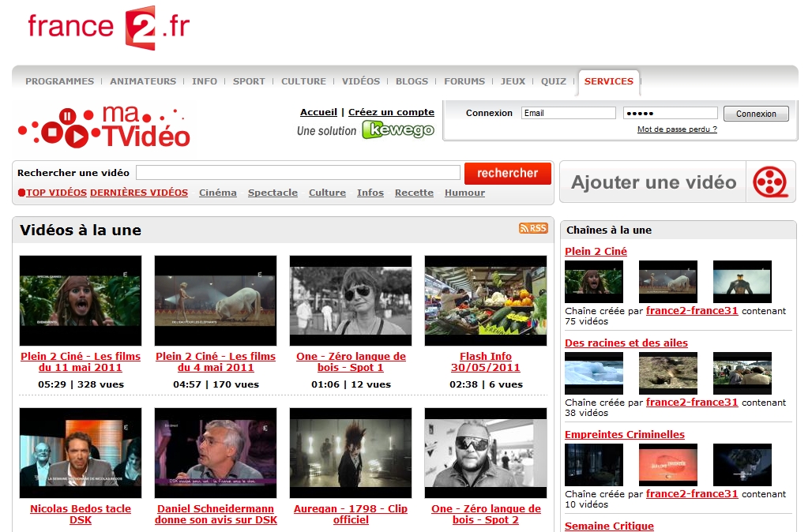Image resolution: width=812 pixels, height=532 pixels.
Task: Open the JEUX menu item
Action: point(513,81)
